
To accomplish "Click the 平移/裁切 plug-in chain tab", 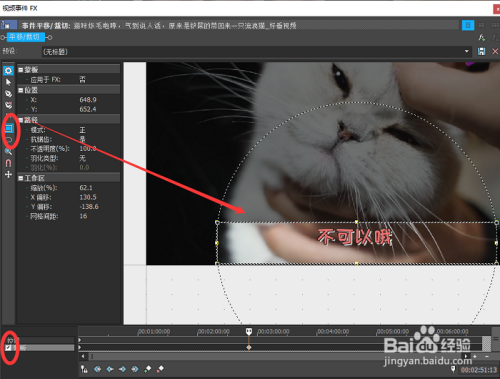I will 26,37.
